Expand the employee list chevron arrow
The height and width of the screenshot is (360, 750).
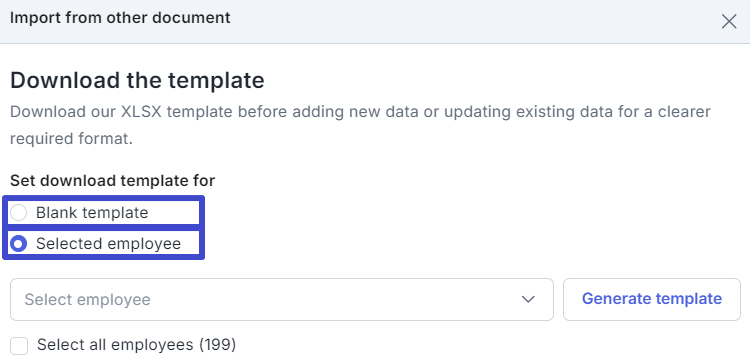coord(528,300)
